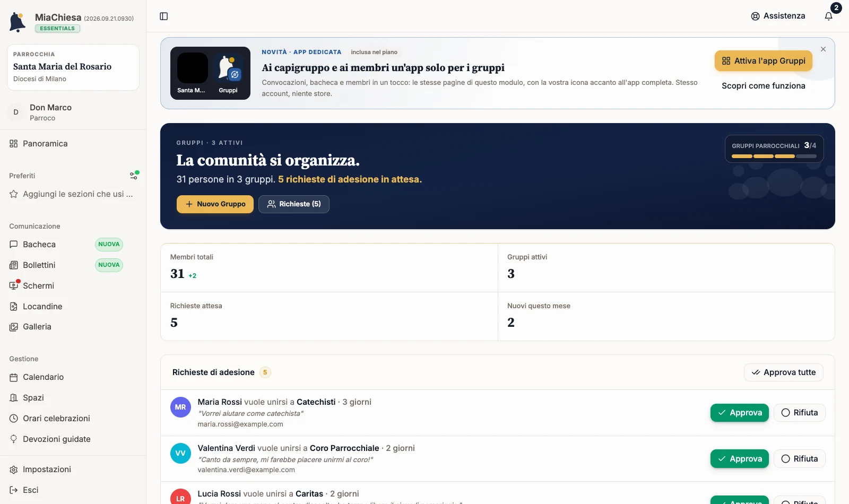Image resolution: width=849 pixels, height=504 pixels.
Task: Click the star icon to add favorites
Action: 14,194
